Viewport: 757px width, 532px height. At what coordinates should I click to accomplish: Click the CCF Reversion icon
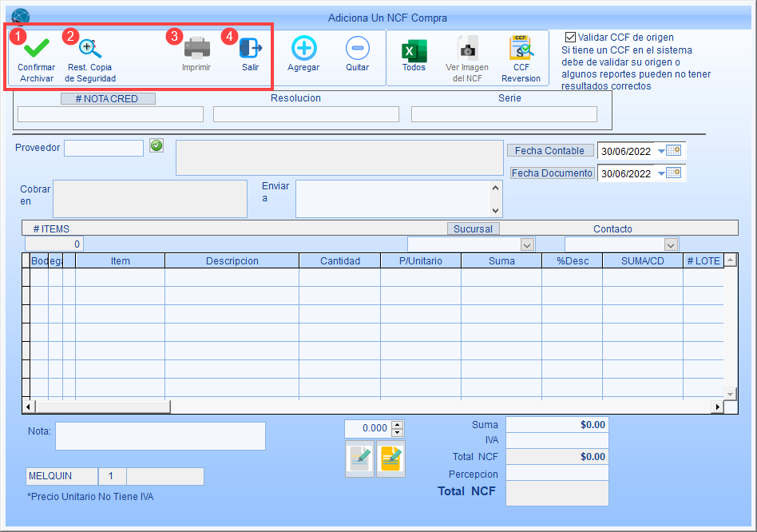coord(521,48)
